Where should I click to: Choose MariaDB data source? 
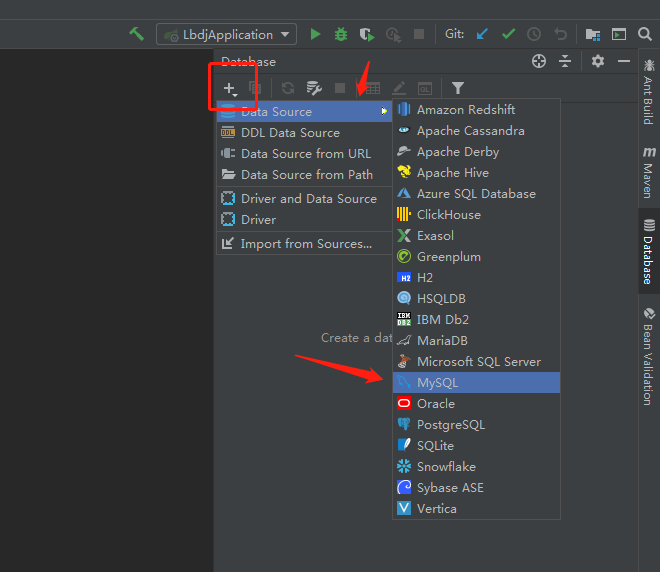pyautogui.click(x=476, y=341)
